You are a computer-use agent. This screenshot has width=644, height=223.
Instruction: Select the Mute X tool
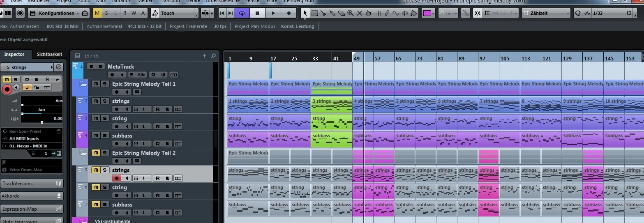pos(360,13)
